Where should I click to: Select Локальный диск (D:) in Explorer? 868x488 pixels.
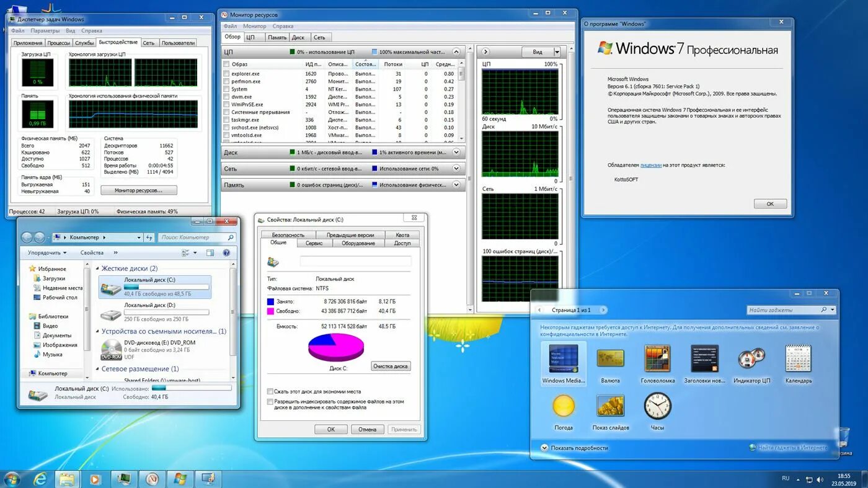155,312
